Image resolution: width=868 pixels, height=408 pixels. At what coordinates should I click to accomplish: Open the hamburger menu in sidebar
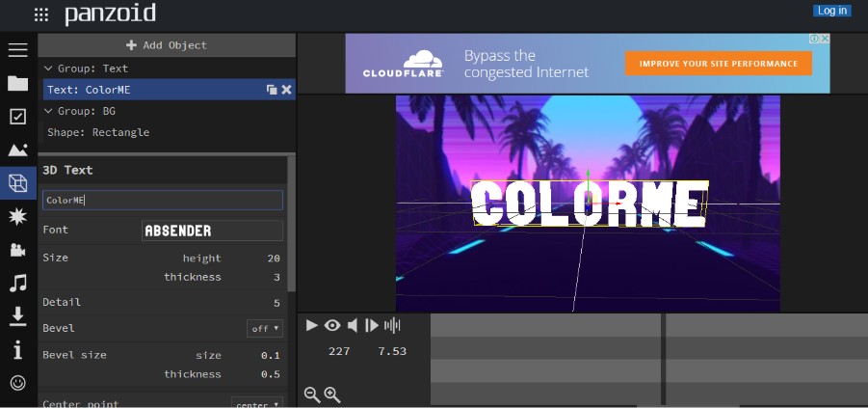click(x=17, y=50)
